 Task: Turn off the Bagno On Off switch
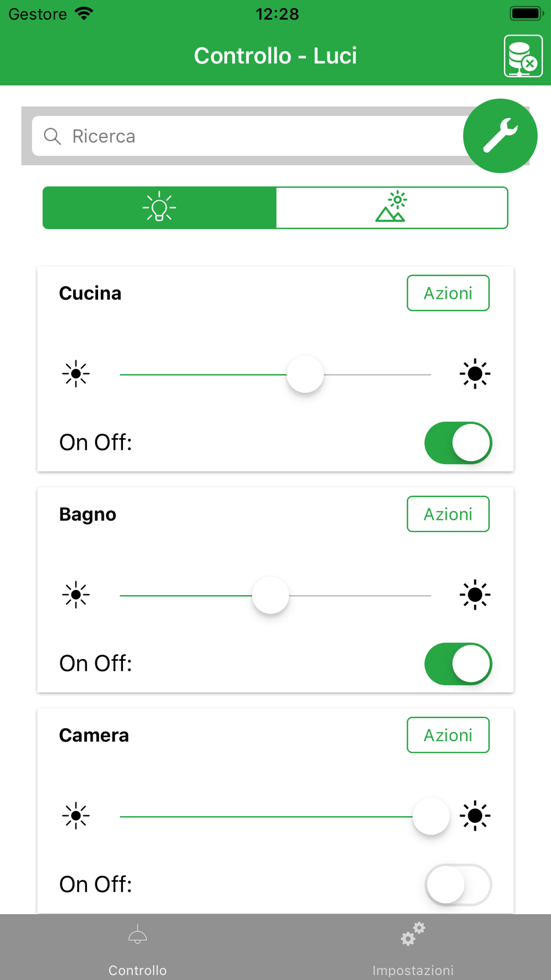pyautogui.click(x=458, y=664)
